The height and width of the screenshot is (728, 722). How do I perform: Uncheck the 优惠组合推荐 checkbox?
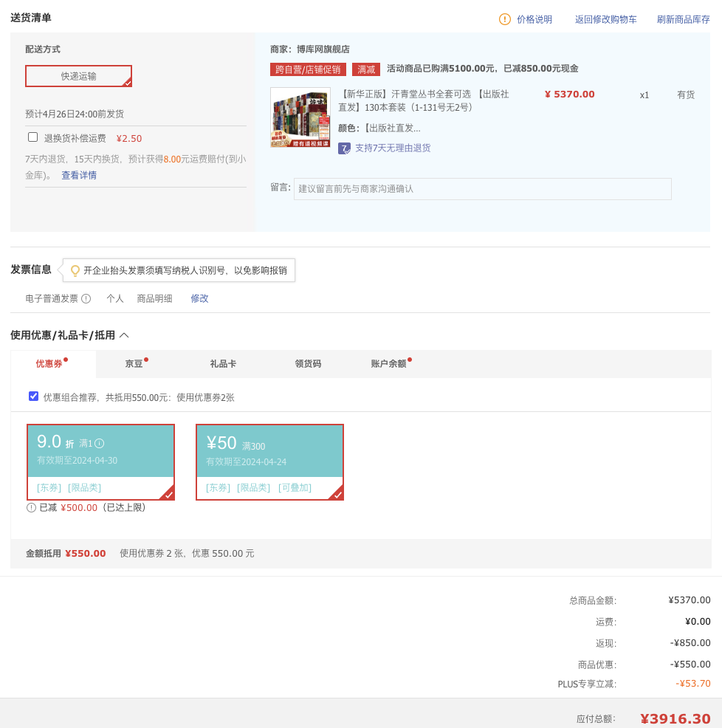tap(33, 396)
